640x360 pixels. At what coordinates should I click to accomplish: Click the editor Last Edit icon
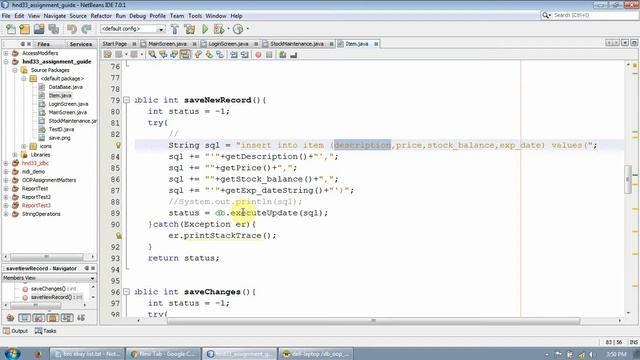108,55
